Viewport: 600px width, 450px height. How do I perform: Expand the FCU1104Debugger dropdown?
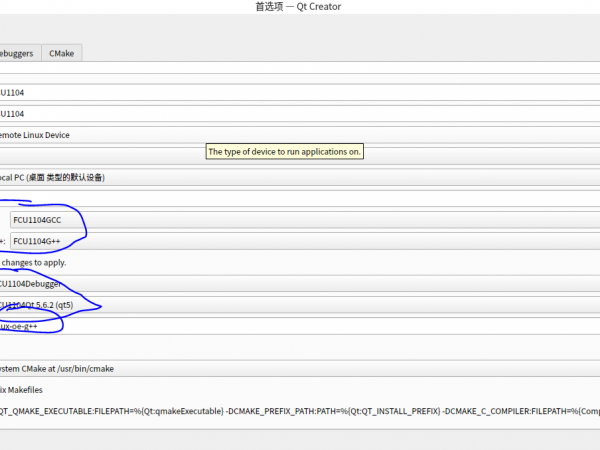[x=300, y=283]
